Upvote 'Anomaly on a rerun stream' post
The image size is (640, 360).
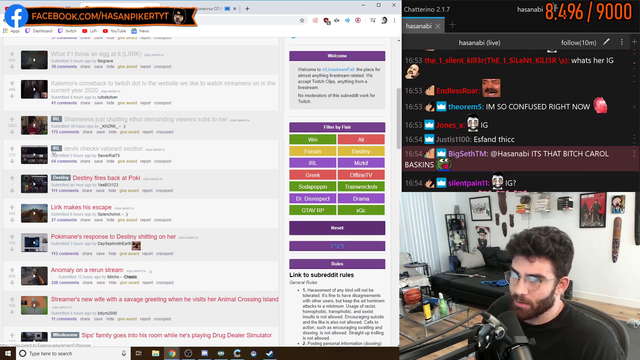12,270
